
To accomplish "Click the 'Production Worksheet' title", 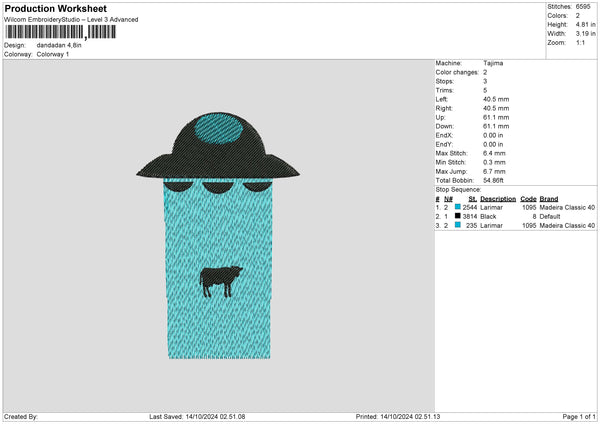I will coord(55,8).
